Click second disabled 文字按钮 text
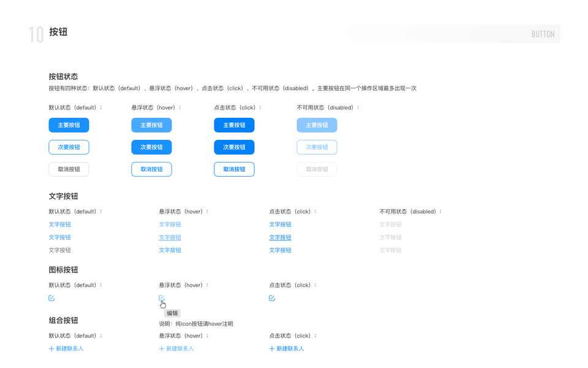The height and width of the screenshot is (368, 588). coord(390,237)
